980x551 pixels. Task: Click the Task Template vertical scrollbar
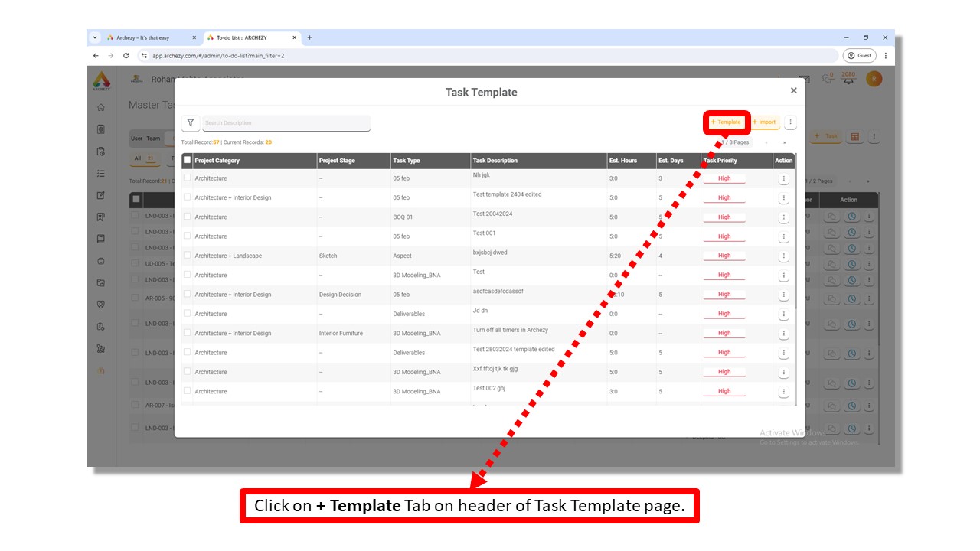coord(795,230)
